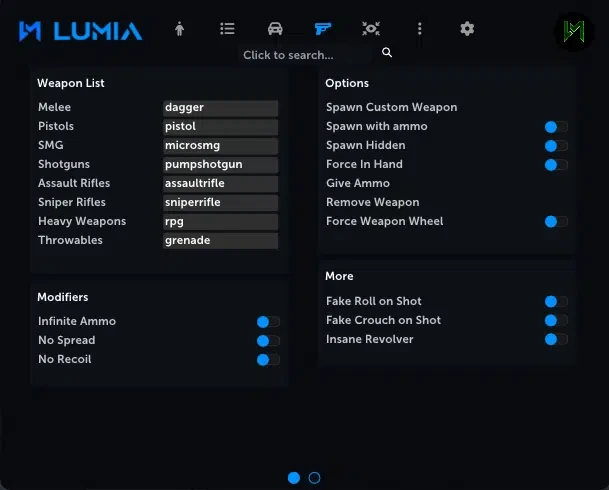Open the list tab icon

coord(227,29)
